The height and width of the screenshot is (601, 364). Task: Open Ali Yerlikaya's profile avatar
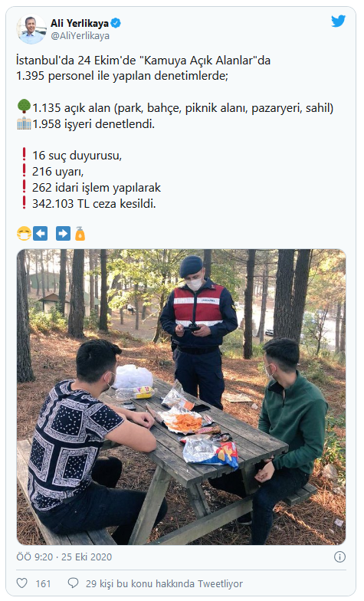tap(31, 29)
